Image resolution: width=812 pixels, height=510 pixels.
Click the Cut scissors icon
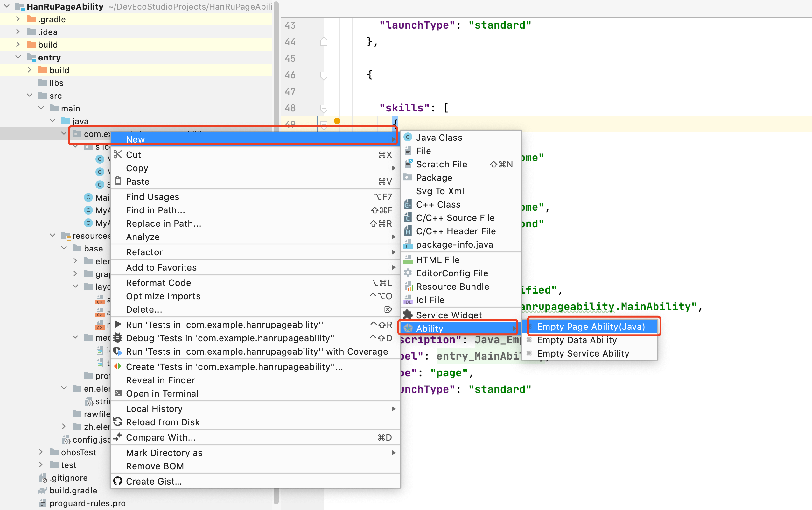point(118,154)
